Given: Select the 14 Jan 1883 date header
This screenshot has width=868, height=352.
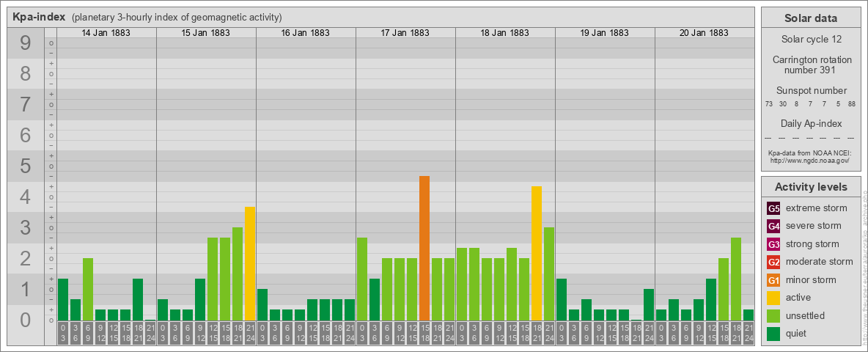Looking at the screenshot, I should click(106, 33).
